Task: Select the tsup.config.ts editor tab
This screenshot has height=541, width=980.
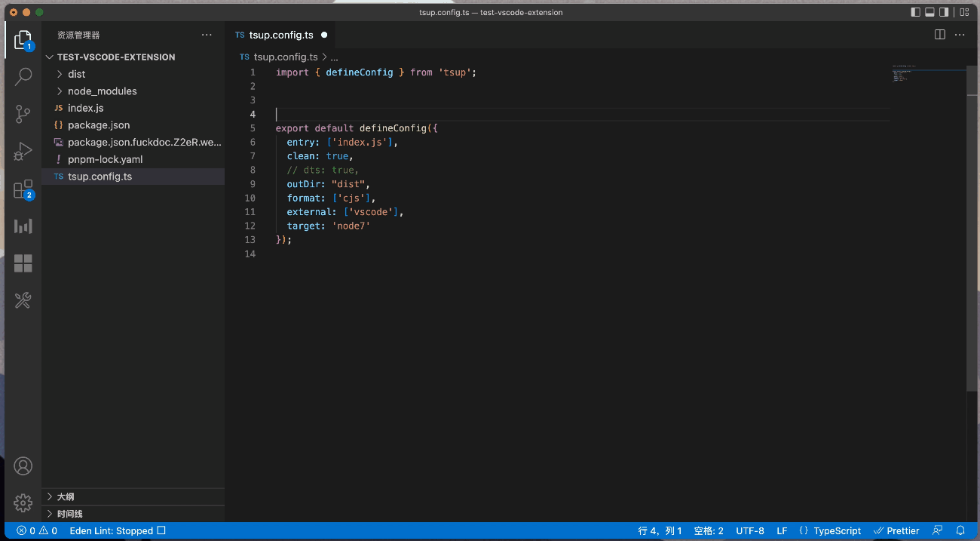Action: pyautogui.click(x=280, y=35)
